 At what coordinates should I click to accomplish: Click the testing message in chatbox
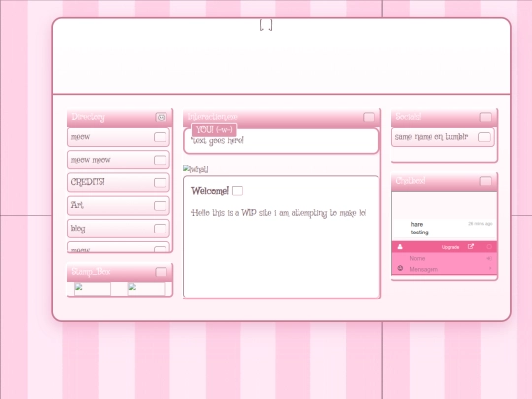click(x=419, y=233)
